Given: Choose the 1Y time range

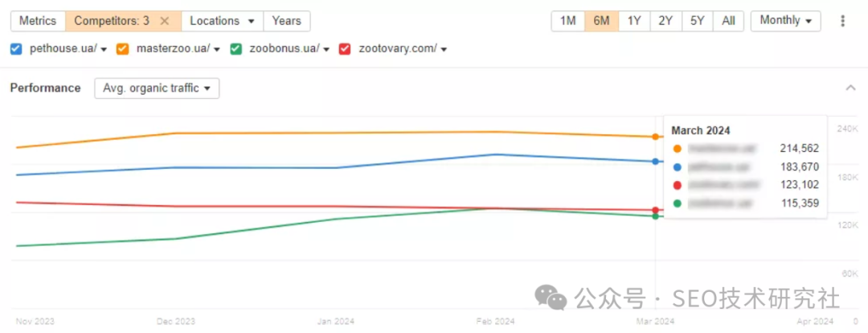Looking at the screenshot, I should [x=634, y=21].
